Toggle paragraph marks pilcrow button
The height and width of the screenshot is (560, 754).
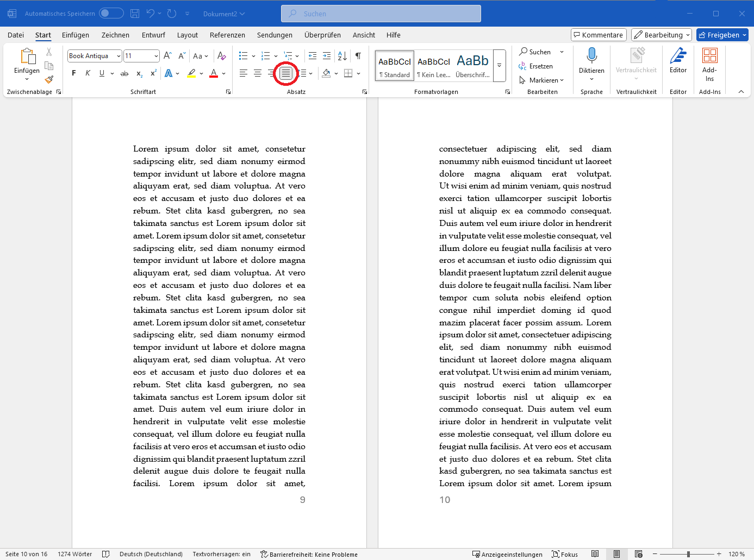click(x=358, y=56)
